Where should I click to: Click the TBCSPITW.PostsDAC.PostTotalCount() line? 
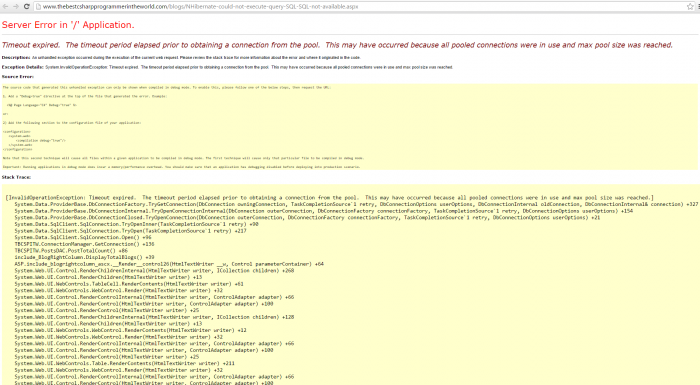pos(71,251)
